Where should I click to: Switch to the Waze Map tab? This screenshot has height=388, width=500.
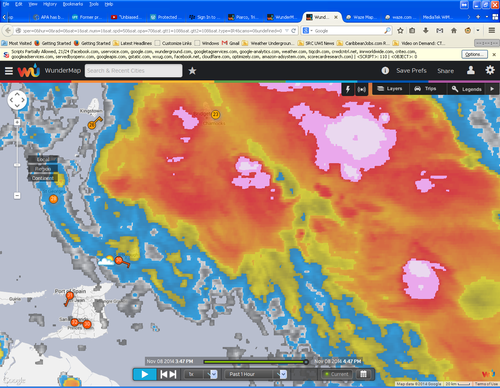click(x=360, y=17)
